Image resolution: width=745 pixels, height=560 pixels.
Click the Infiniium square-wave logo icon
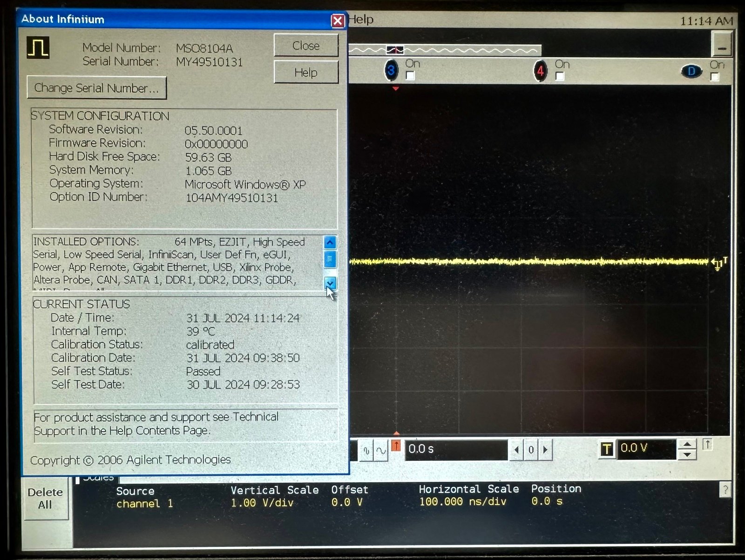(x=38, y=47)
